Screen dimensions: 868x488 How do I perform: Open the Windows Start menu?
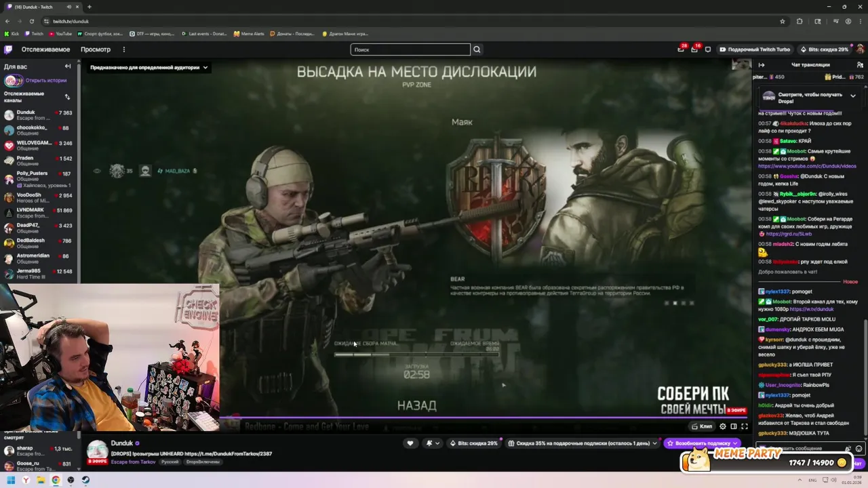coord(11,480)
